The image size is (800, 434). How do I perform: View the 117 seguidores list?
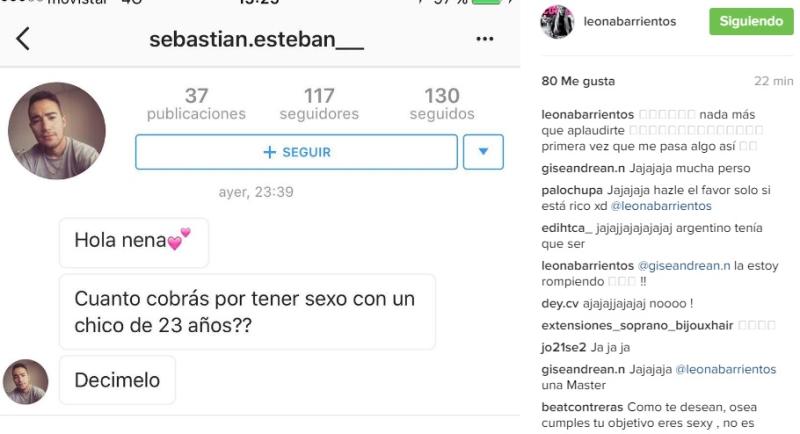point(319,104)
